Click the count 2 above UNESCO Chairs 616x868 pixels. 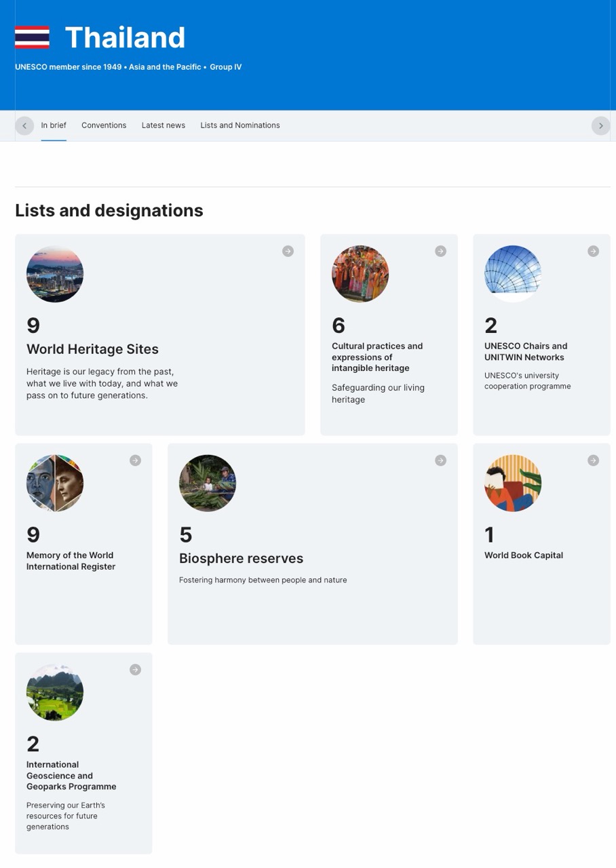pyautogui.click(x=490, y=325)
